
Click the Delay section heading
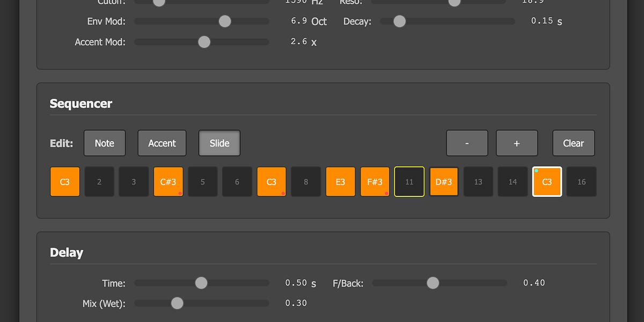(x=67, y=253)
